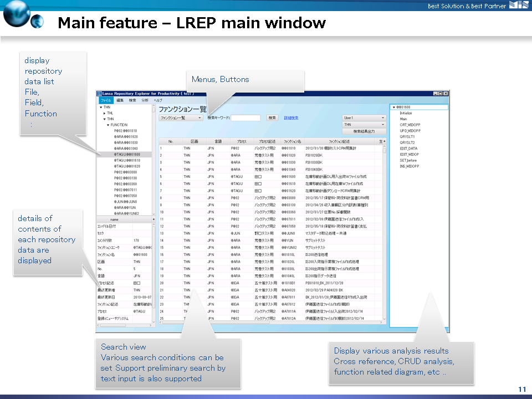Select SET_before in the analysis tree
Viewport: 532px width, 399px height.
(x=408, y=161)
